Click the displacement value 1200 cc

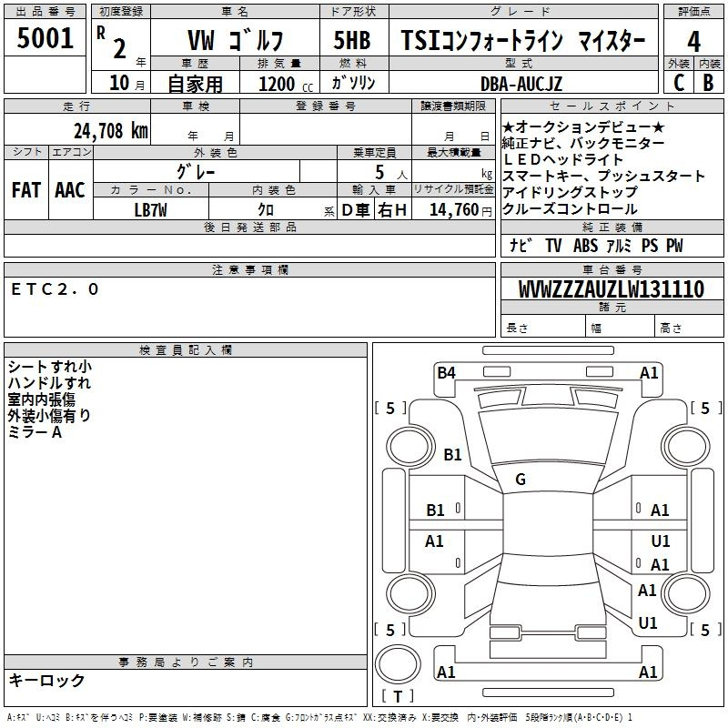286,84
